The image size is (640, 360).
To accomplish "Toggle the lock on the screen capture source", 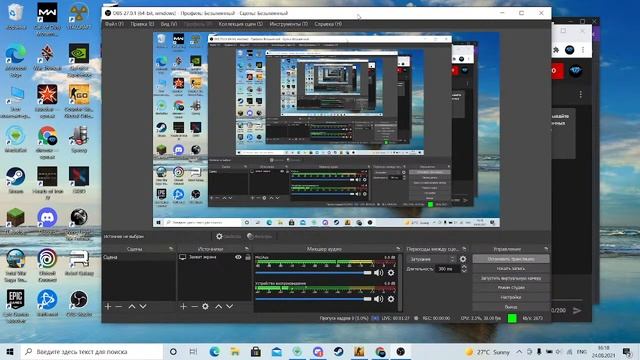I will click(x=248, y=257).
